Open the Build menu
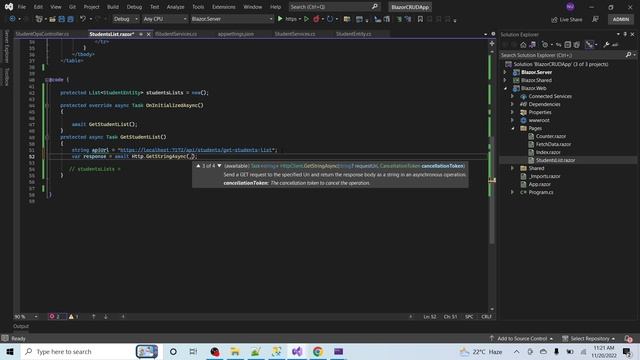 coord(113,7)
